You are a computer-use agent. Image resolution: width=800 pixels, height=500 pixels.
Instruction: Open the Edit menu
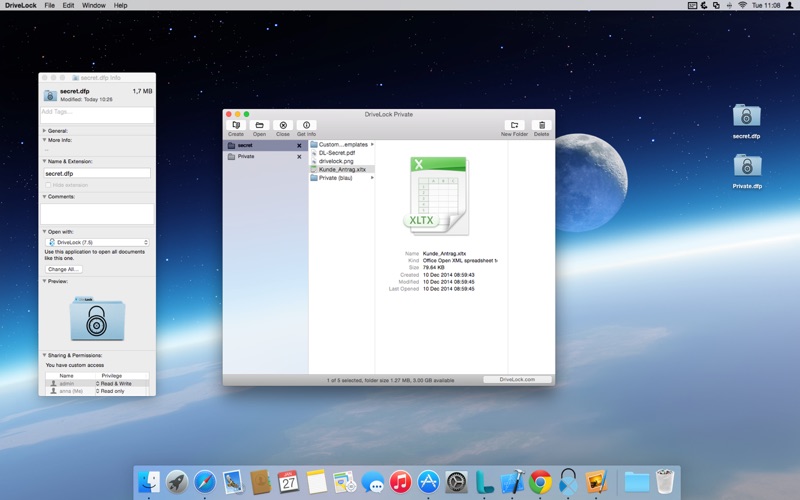point(68,5)
